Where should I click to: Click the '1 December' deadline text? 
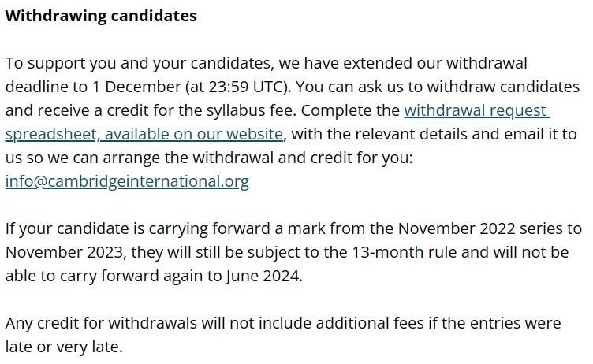(x=136, y=87)
